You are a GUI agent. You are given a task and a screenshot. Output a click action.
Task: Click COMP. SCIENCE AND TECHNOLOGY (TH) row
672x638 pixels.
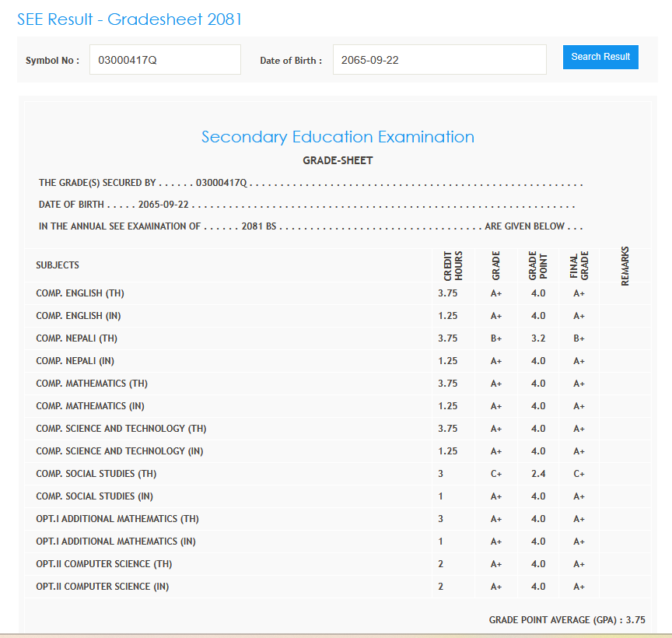tap(121, 429)
